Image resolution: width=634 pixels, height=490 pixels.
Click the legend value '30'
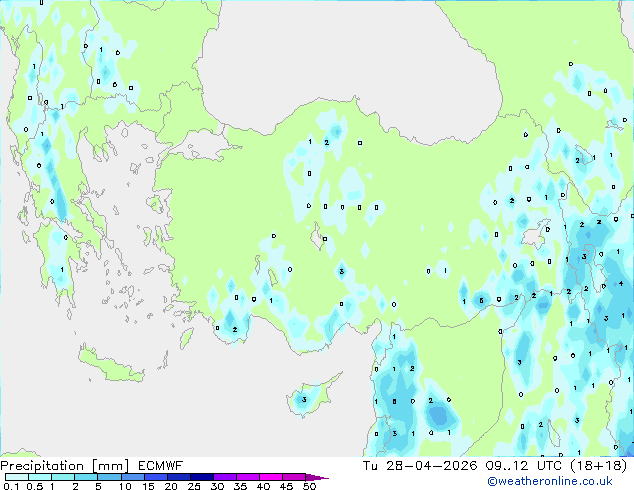(217, 486)
